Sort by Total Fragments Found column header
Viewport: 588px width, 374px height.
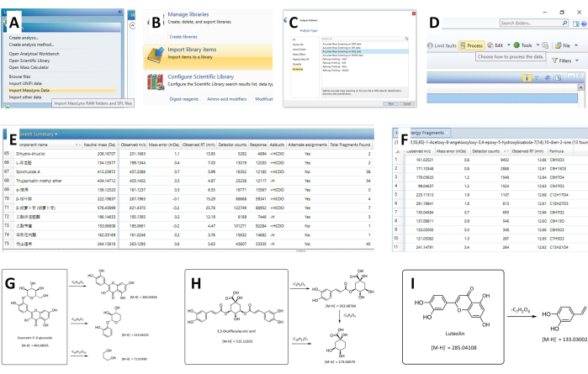[350, 145]
